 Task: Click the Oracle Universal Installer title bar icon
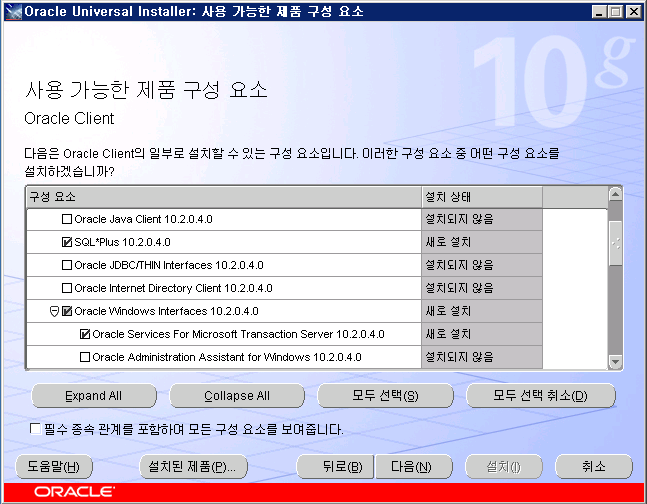point(14,11)
